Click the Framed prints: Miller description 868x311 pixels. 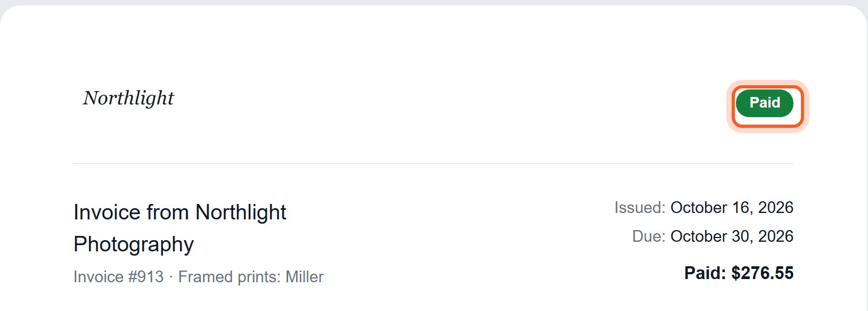[x=251, y=277]
